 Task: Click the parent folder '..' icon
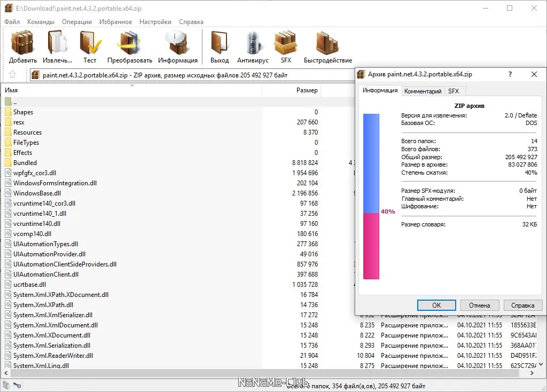(x=9, y=102)
